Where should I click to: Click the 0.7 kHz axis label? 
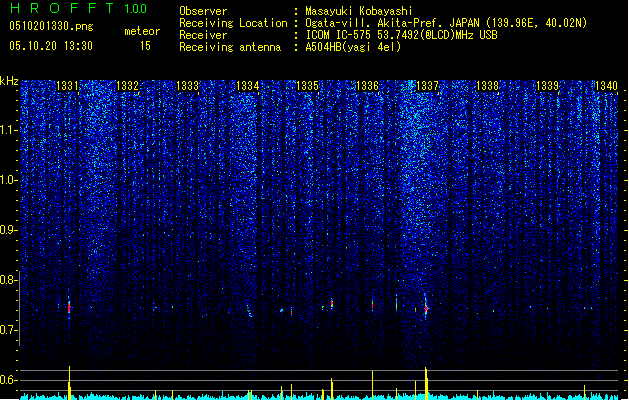coord(9,330)
